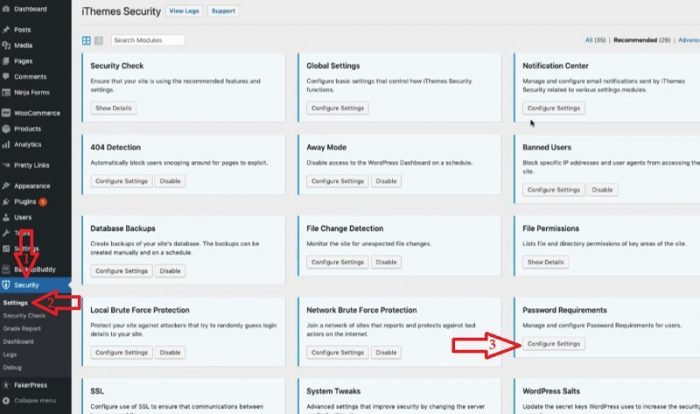This screenshot has width=700, height=414.
Task: Click the Appearance brush icon
Action: (x=6, y=186)
